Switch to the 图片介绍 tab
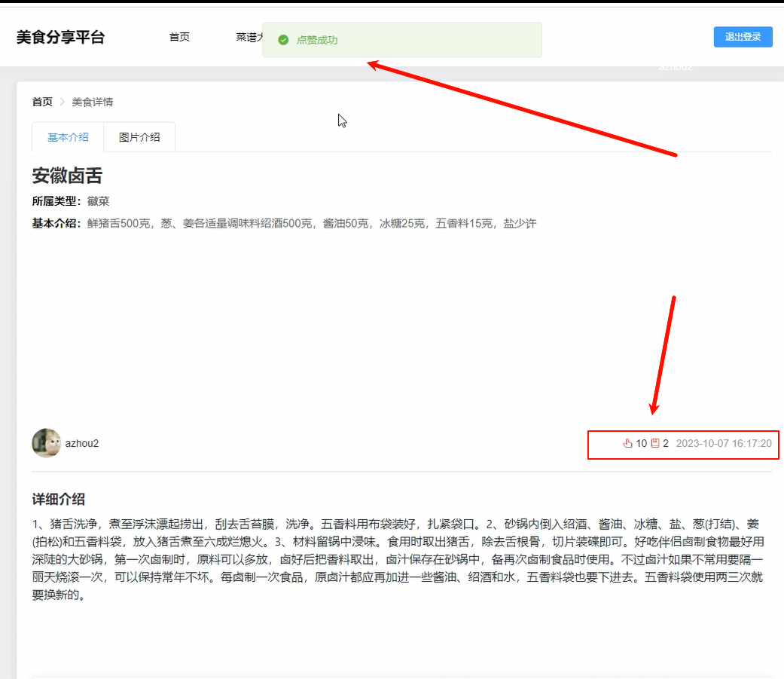 tap(139, 137)
